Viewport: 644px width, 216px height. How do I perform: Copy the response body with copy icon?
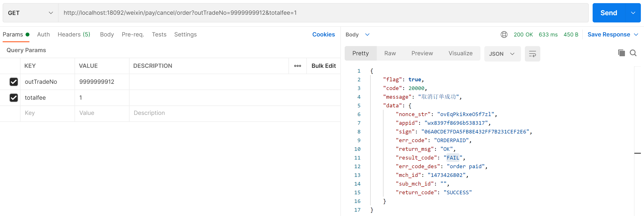pyautogui.click(x=621, y=53)
